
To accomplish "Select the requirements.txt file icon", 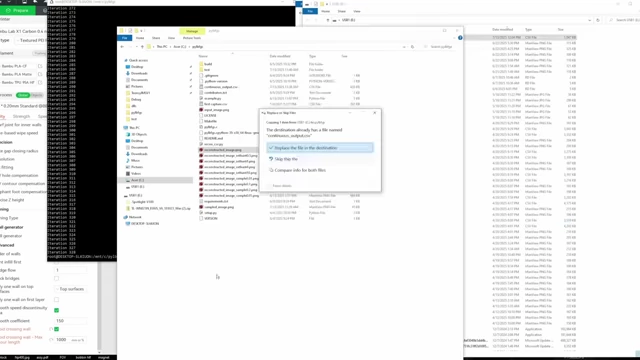I will pos(201,201).
